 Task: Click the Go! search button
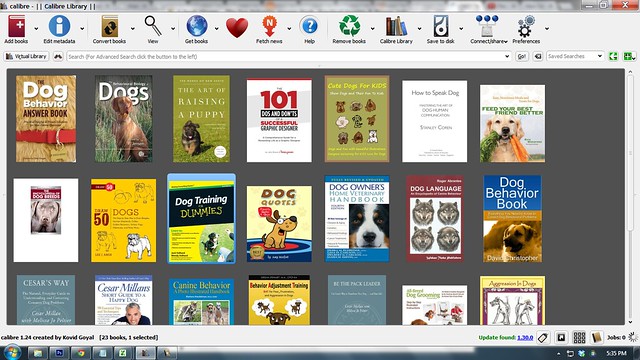point(522,56)
